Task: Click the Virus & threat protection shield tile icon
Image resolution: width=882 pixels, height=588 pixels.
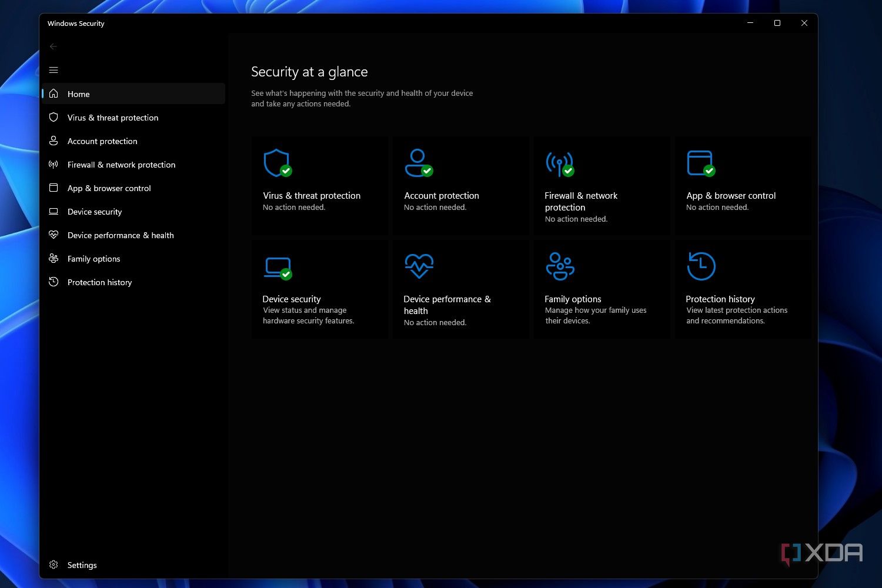Action: point(277,163)
